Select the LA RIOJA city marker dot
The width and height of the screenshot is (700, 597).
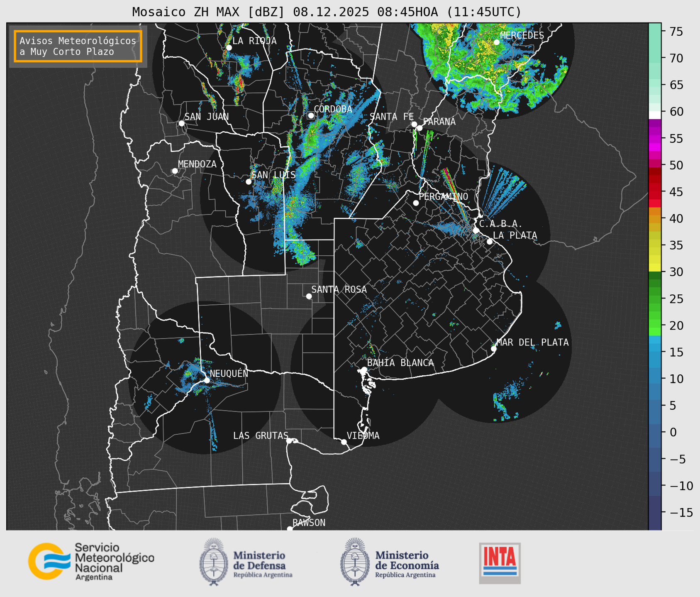click(229, 48)
